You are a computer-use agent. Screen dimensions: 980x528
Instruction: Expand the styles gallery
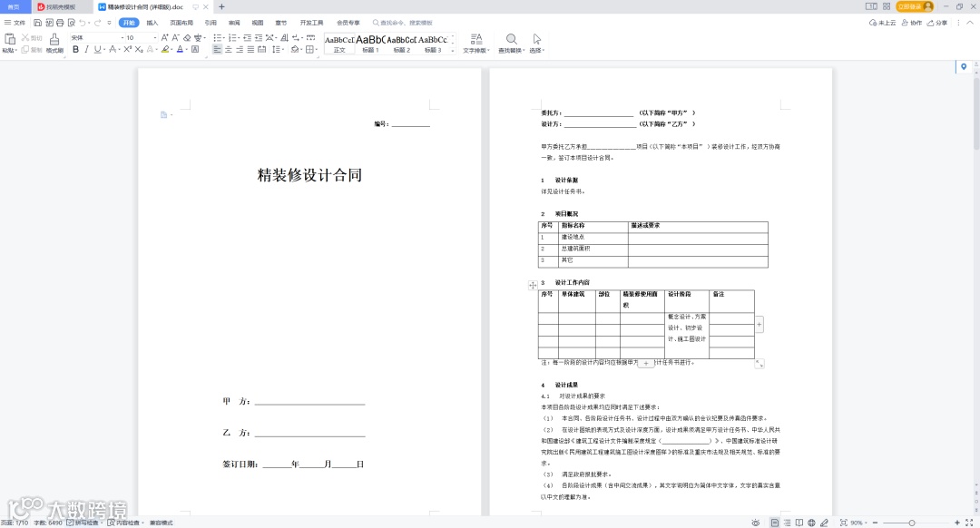tap(453, 51)
